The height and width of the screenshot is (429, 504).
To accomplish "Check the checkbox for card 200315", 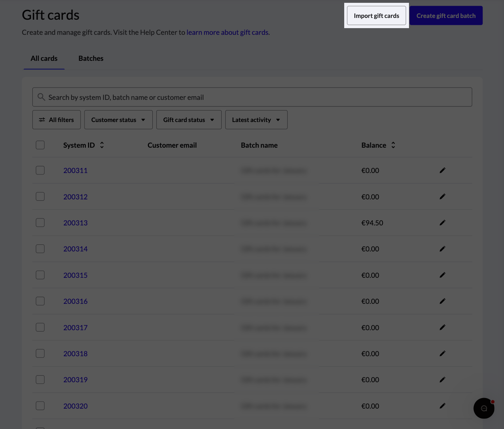I will click(40, 275).
